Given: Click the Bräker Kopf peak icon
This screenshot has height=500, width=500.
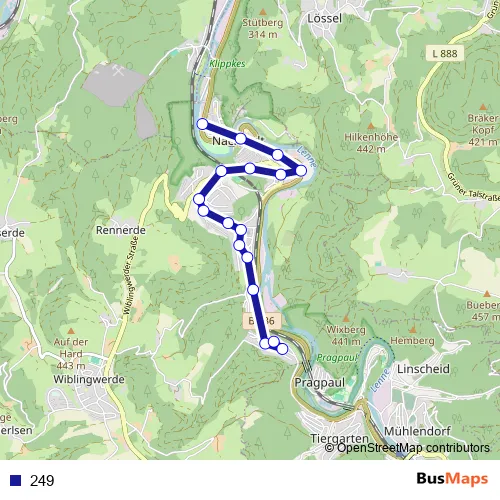Looking at the screenshot, I should tap(483, 107).
